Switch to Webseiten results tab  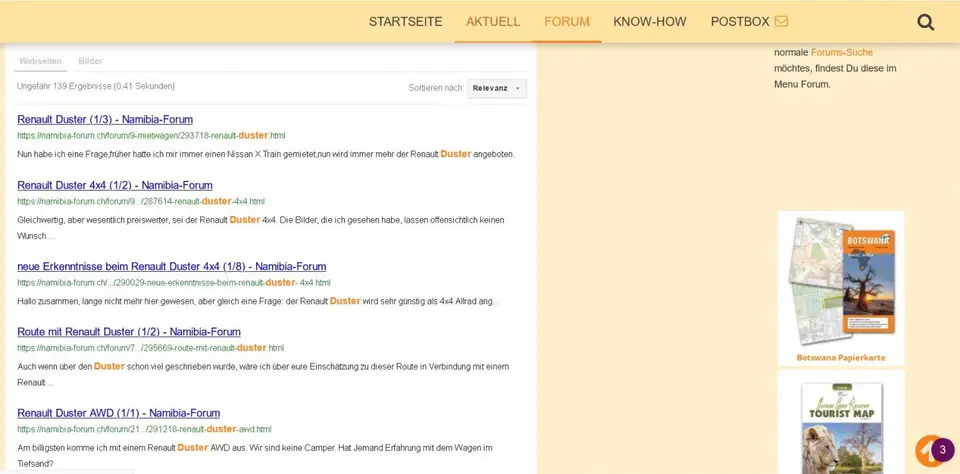40,61
